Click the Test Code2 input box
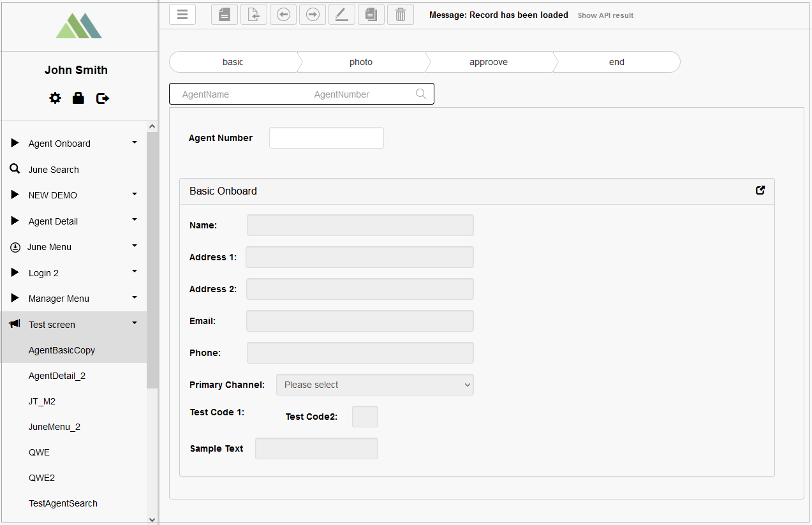812x525 pixels. [365, 417]
